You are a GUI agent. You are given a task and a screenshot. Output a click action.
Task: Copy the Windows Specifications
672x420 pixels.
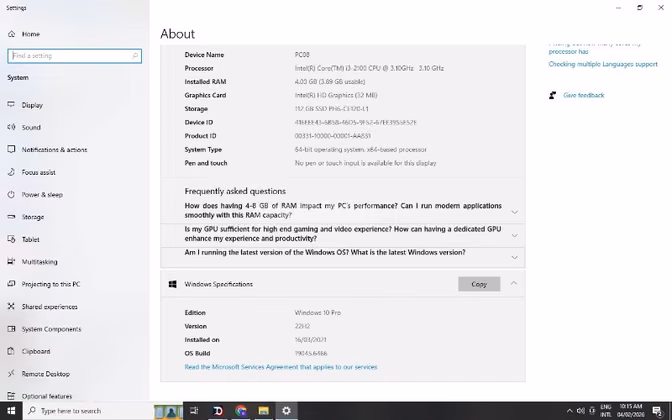coord(479,284)
